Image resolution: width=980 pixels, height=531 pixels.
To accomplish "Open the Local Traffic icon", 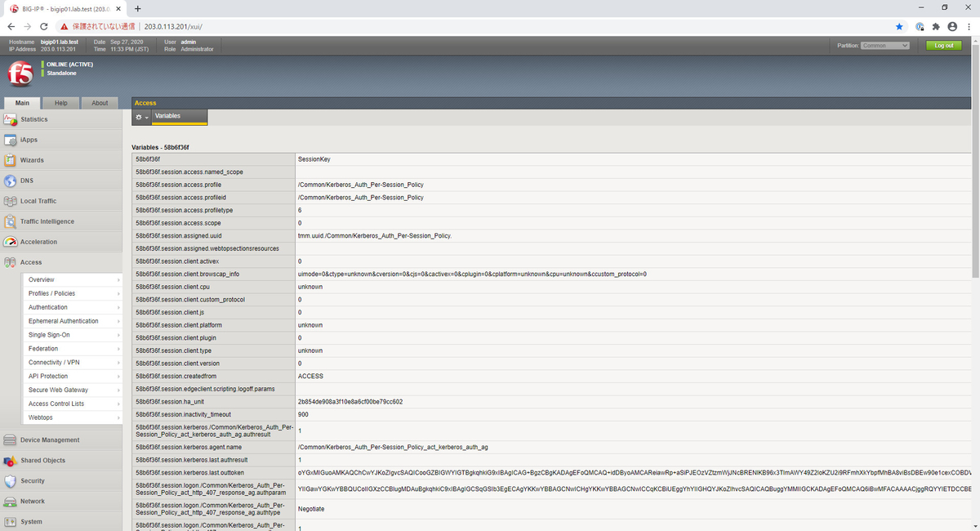I will tap(11, 201).
